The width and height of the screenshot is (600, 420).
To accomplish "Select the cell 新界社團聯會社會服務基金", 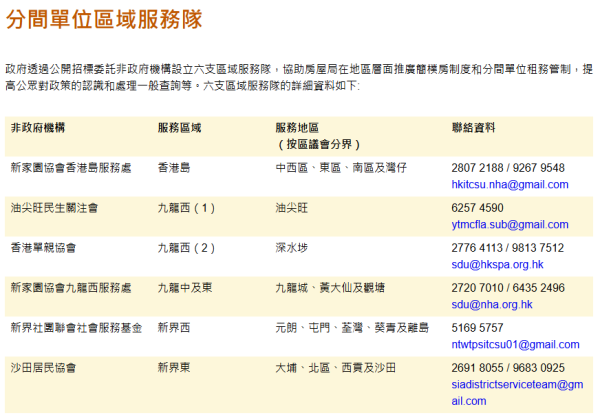I will 76,328.
